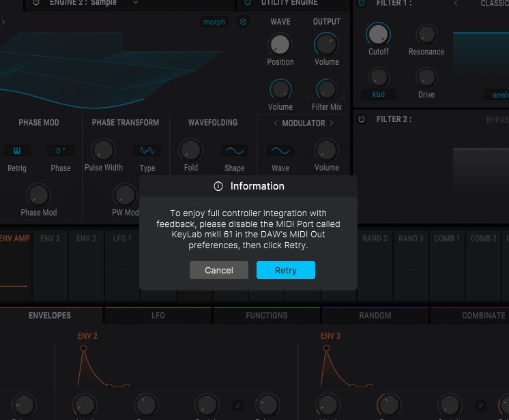
Task: Click the Retrig keyboard icon in Phase Mod
Action: click(x=17, y=151)
